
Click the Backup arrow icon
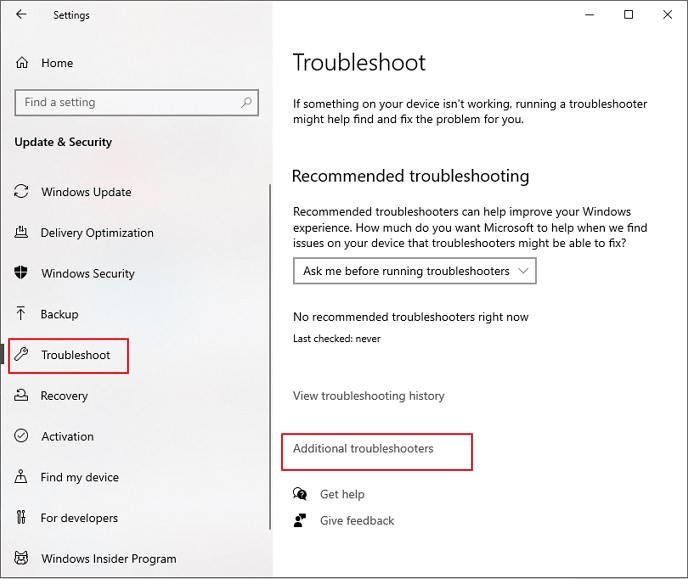[21, 314]
